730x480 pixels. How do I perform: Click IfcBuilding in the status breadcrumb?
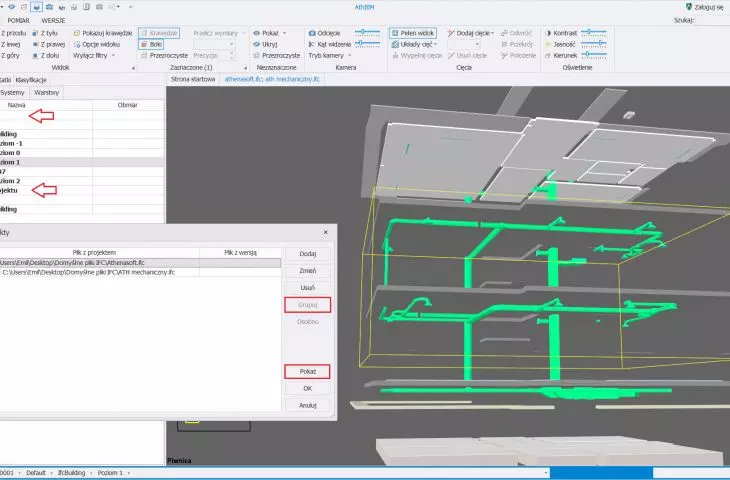(72, 473)
